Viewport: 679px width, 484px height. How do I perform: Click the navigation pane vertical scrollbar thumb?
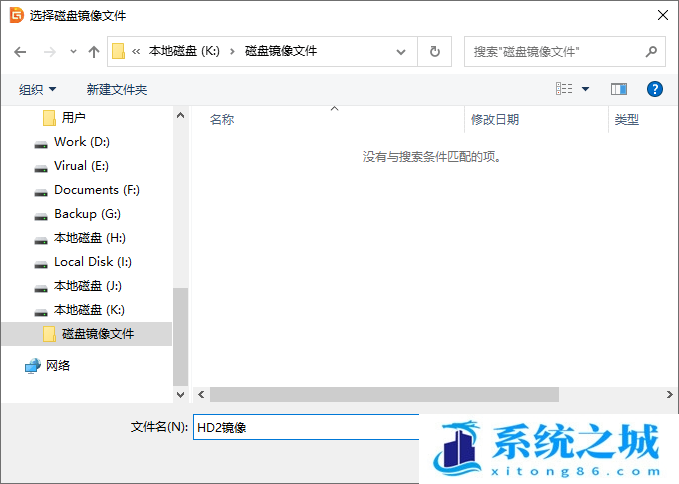[181, 337]
